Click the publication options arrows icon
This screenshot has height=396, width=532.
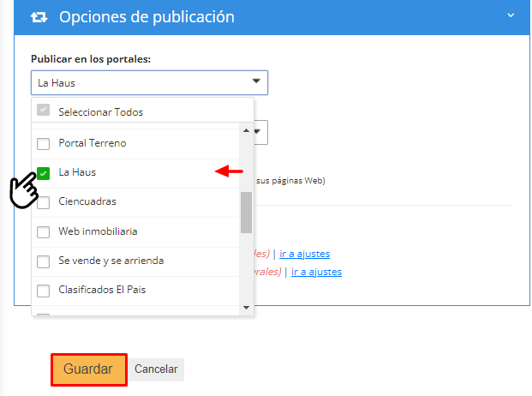point(39,17)
